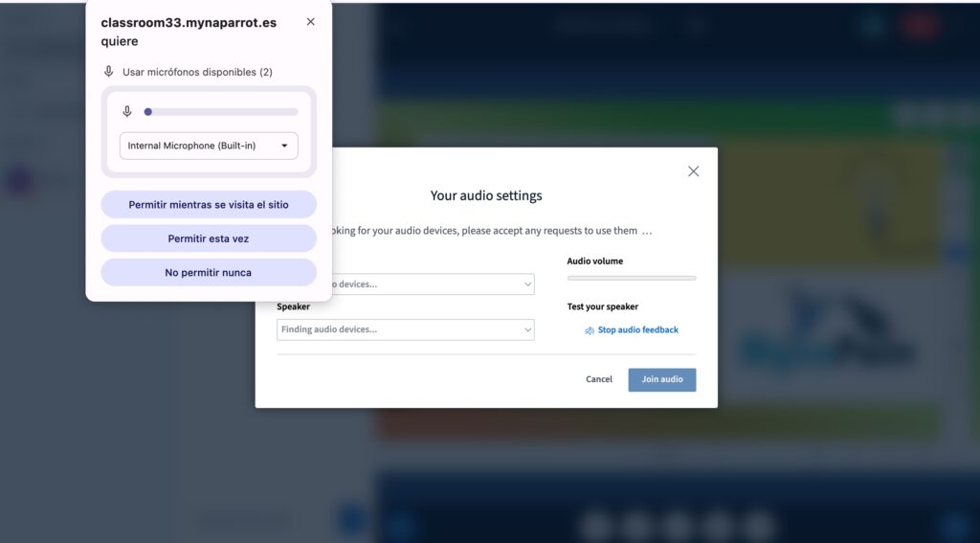Click blurred teal icon left of red button

point(873,26)
